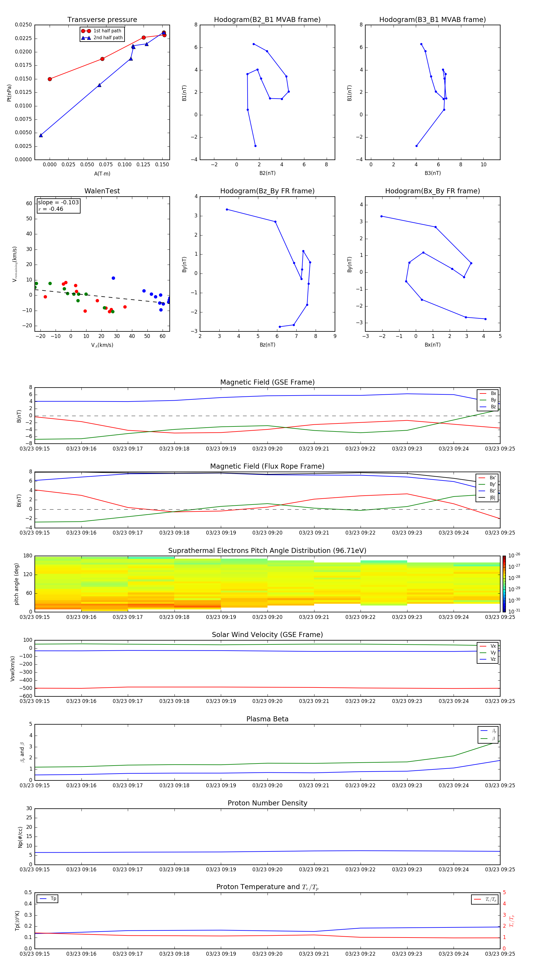This screenshot has width=535, height=980.
Task: Click βp legend entry in Plasma Beta
Action: coord(488,731)
